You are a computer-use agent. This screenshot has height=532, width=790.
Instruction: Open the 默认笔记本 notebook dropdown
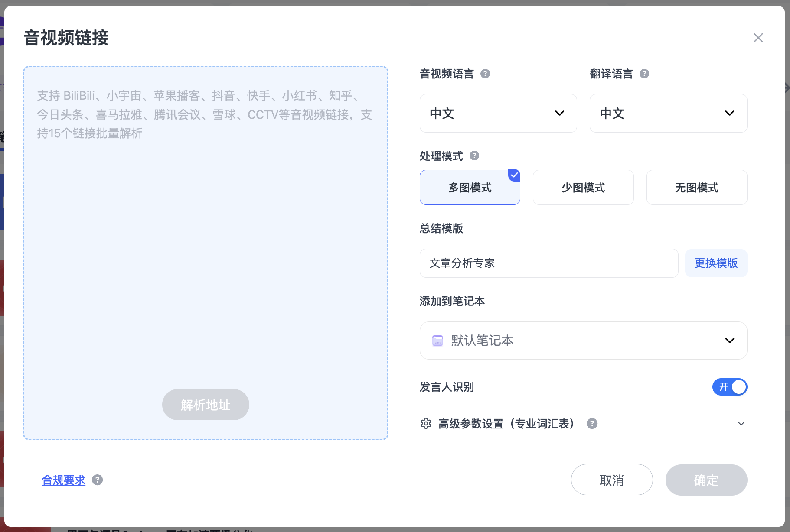[x=583, y=341]
